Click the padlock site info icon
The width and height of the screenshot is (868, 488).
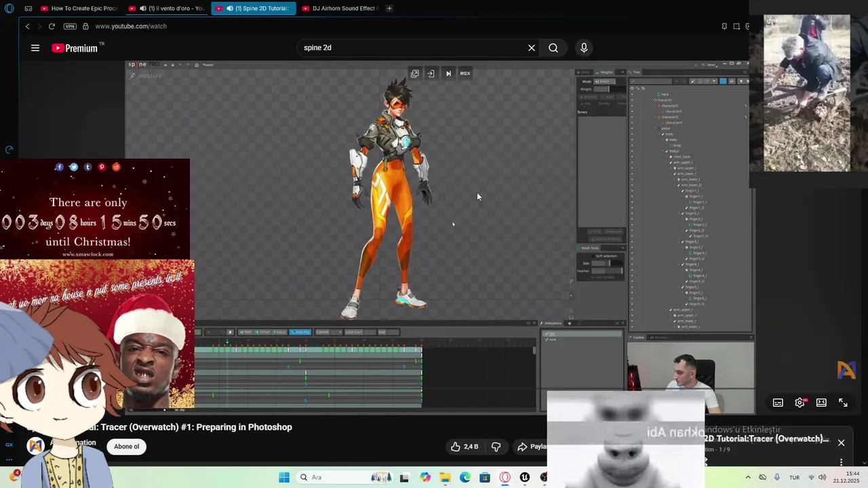point(85,26)
